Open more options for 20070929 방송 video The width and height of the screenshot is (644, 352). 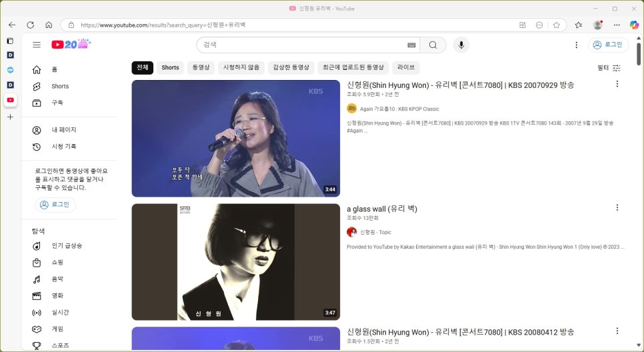point(617,84)
